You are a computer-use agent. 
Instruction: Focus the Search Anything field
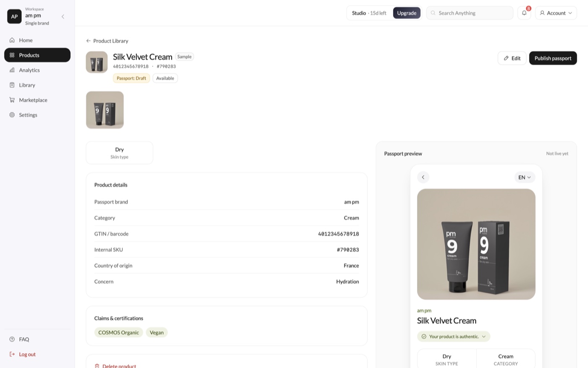470,13
